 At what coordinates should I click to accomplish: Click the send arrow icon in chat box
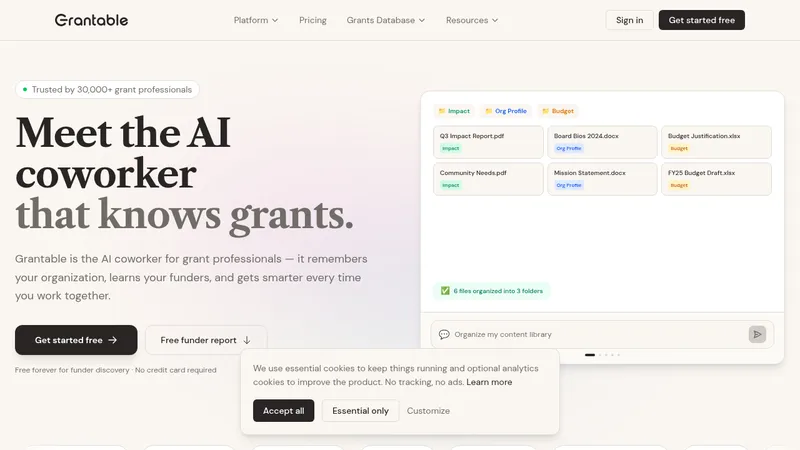(x=757, y=334)
